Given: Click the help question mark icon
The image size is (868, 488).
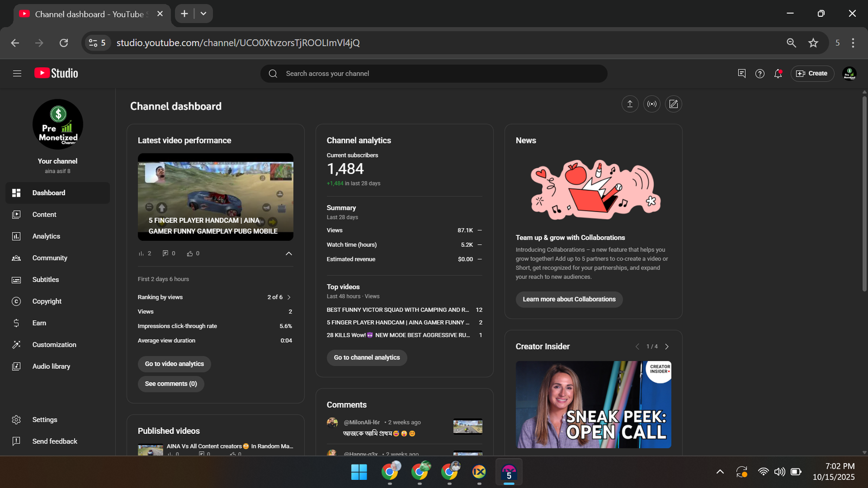Looking at the screenshot, I should pos(759,74).
